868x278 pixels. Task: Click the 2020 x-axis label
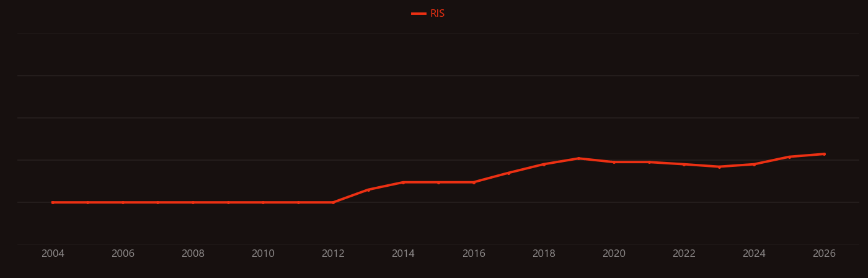point(614,254)
